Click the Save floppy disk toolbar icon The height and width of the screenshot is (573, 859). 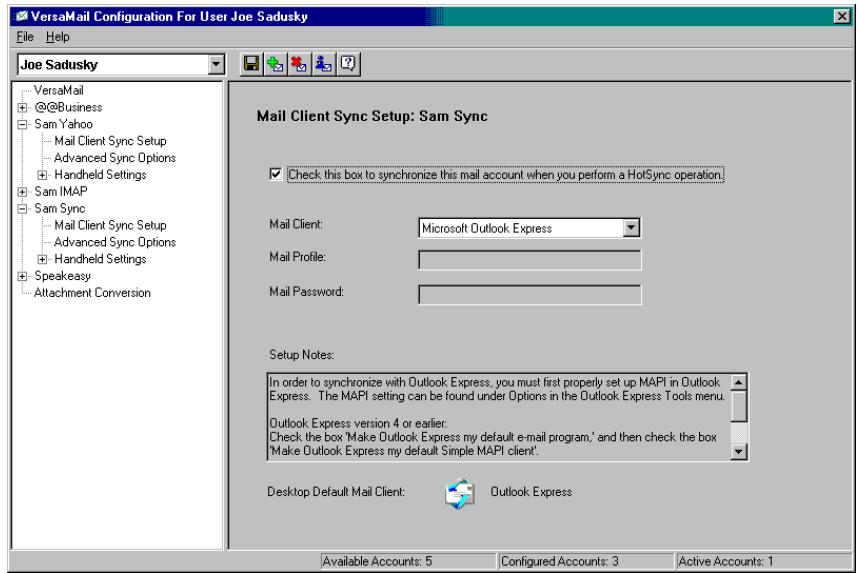(x=251, y=64)
